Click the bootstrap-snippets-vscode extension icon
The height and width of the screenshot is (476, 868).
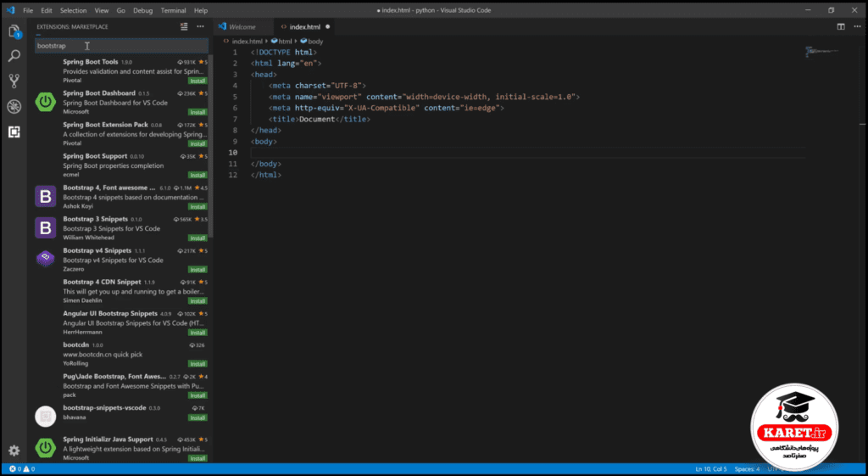(46, 416)
